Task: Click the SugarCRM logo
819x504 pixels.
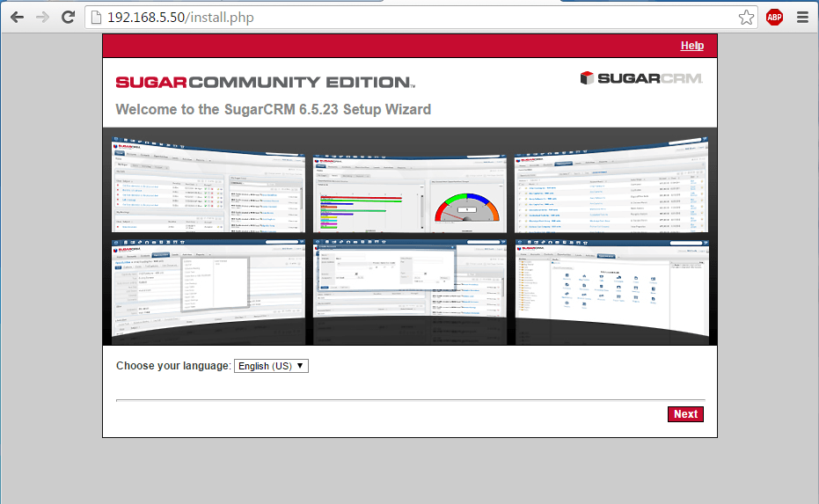Action: (x=641, y=78)
